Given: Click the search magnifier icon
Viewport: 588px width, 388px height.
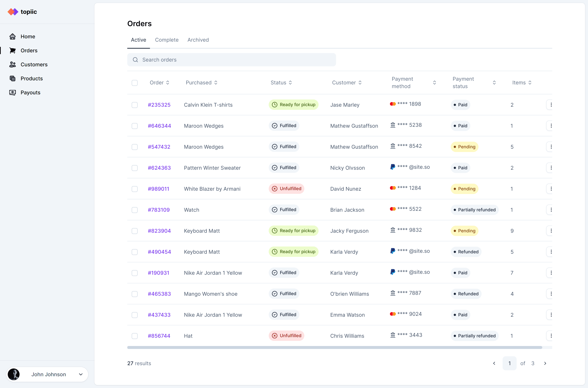Looking at the screenshot, I should [x=135, y=60].
